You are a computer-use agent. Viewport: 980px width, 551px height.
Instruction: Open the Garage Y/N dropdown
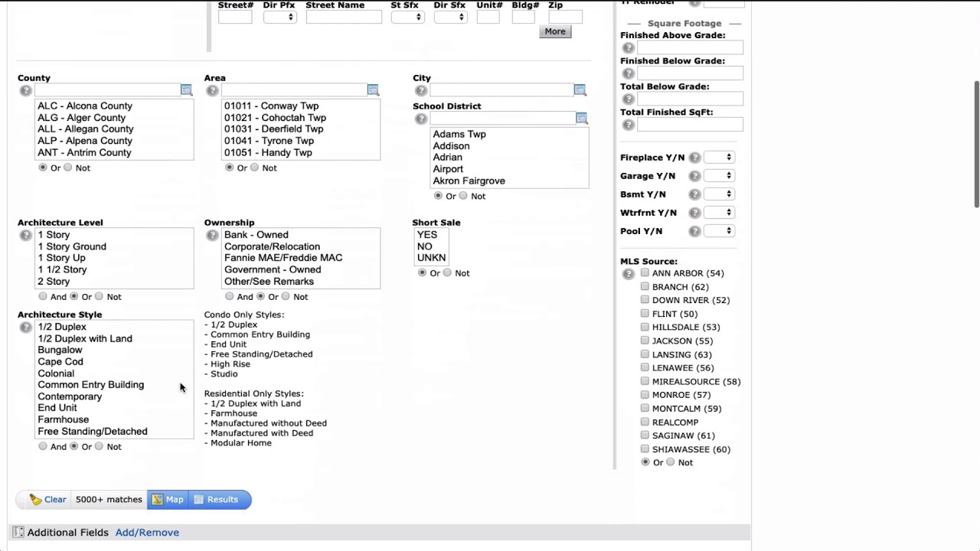point(720,176)
